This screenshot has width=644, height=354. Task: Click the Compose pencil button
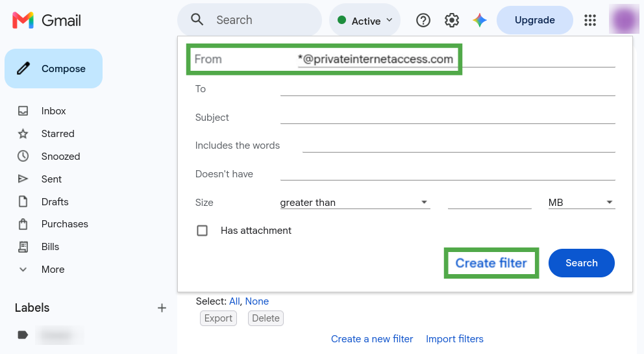53,69
